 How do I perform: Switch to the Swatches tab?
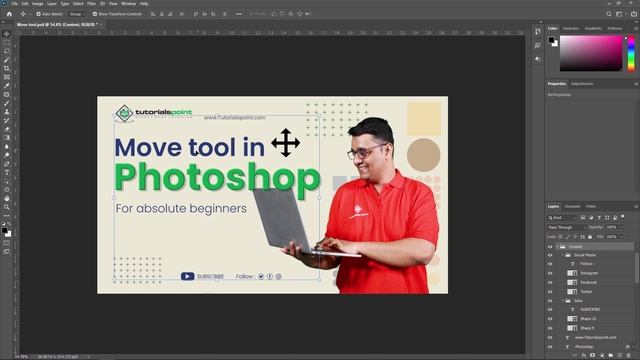click(x=571, y=29)
